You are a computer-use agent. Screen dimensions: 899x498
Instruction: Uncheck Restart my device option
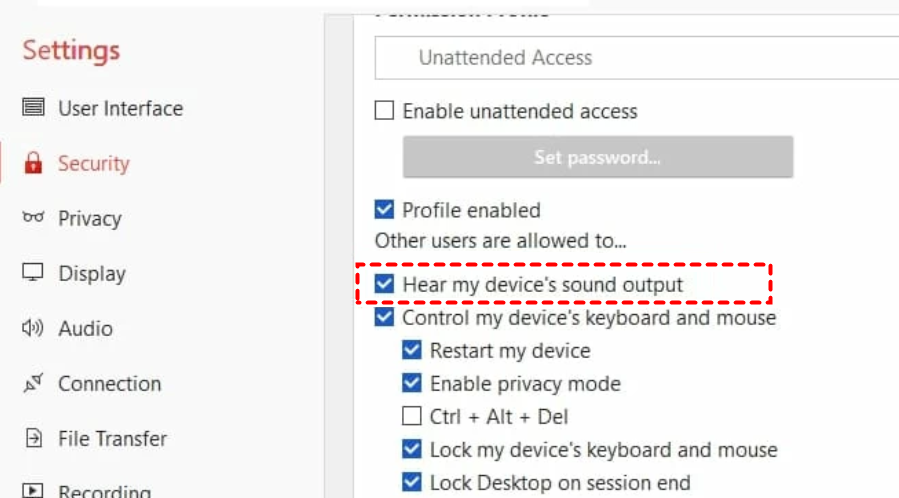click(x=412, y=351)
